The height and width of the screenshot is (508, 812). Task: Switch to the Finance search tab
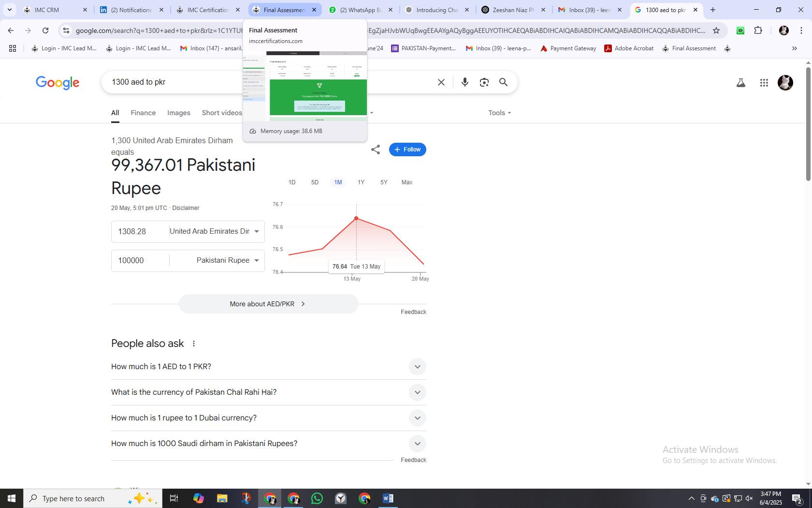point(143,113)
